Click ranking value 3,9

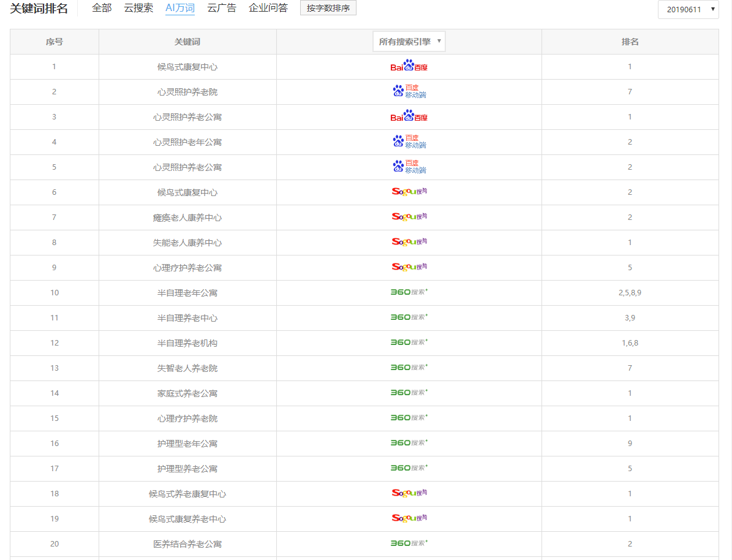coord(630,318)
